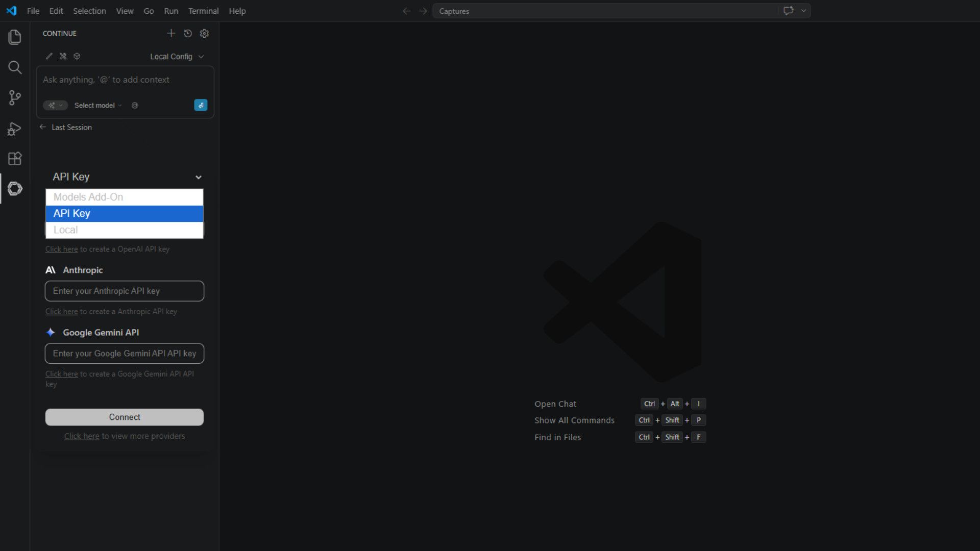The width and height of the screenshot is (980, 551).
Task: Go back in editor navigation arrow
Action: (x=406, y=11)
